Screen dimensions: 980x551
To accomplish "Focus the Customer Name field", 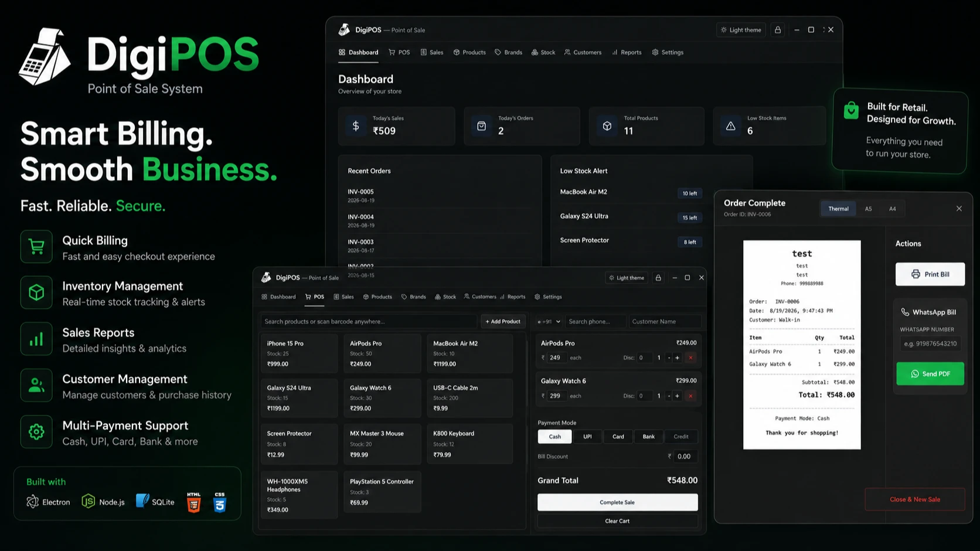I will 664,322.
